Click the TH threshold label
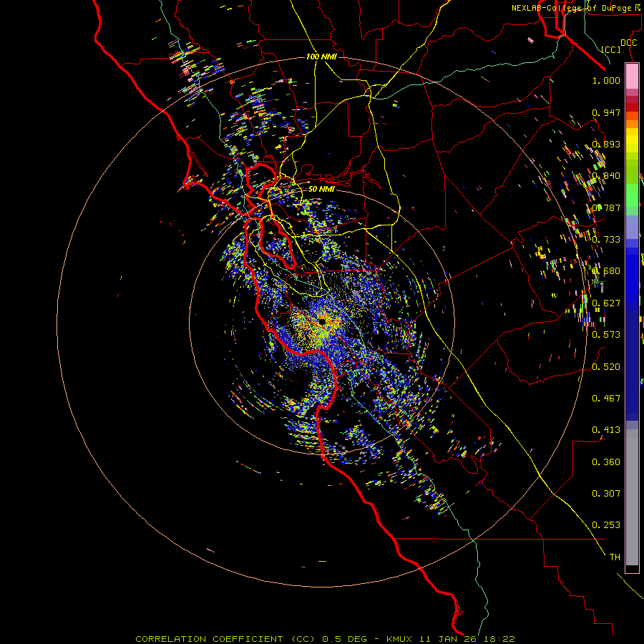644x644 pixels. point(615,557)
